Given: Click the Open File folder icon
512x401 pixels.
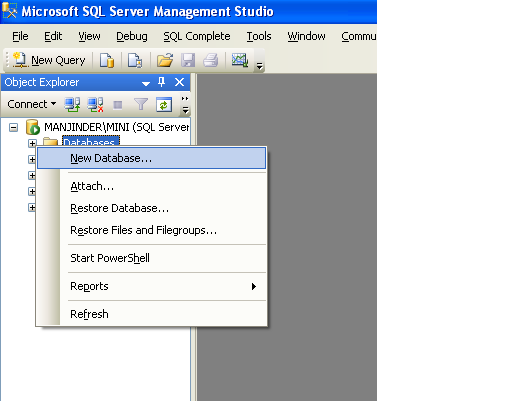Looking at the screenshot, I should 165,60.
